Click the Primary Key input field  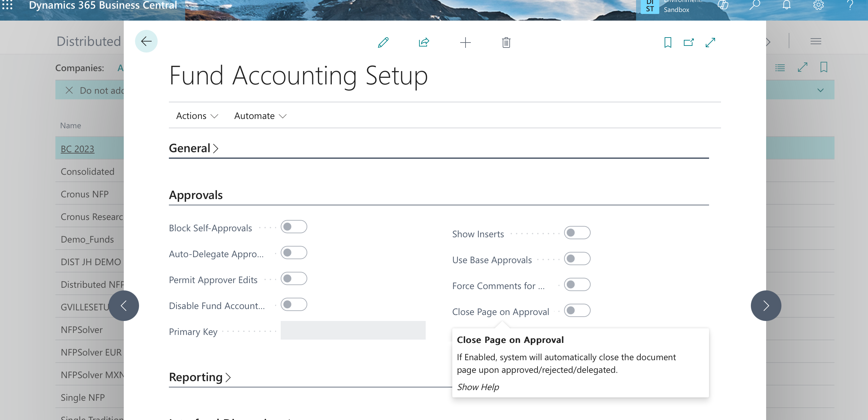353,331
